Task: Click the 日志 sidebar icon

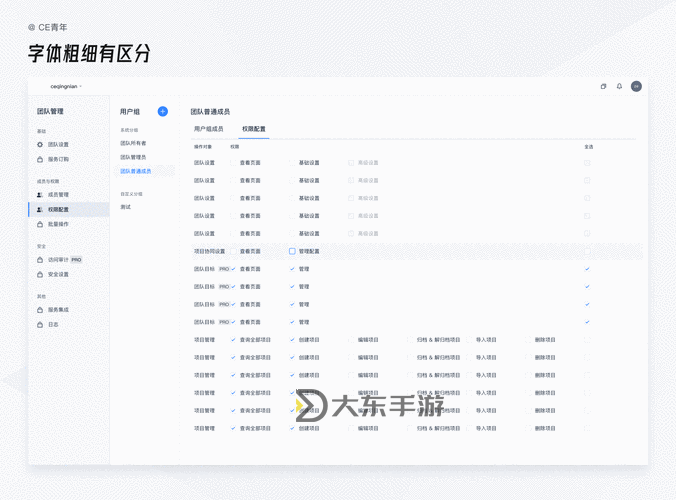Action: (x=40, y=325)
